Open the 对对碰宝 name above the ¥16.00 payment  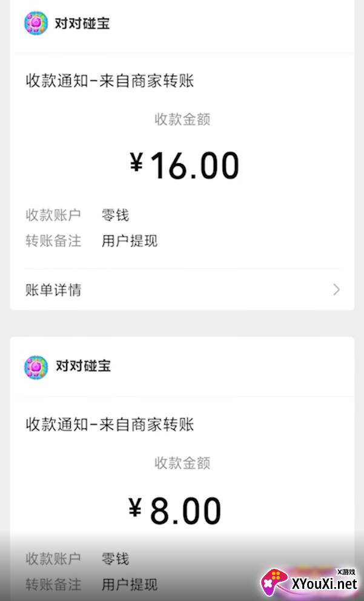click(83, 24)
